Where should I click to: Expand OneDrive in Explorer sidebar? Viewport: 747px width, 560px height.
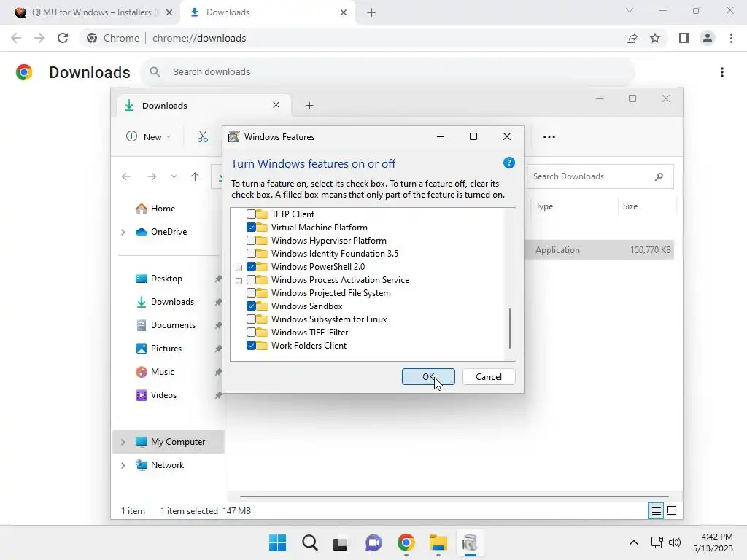pyautogui.click(x=123, y=232)
